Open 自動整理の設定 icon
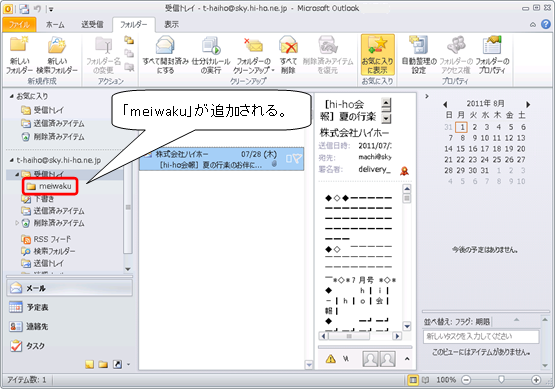 coord(419,45)
